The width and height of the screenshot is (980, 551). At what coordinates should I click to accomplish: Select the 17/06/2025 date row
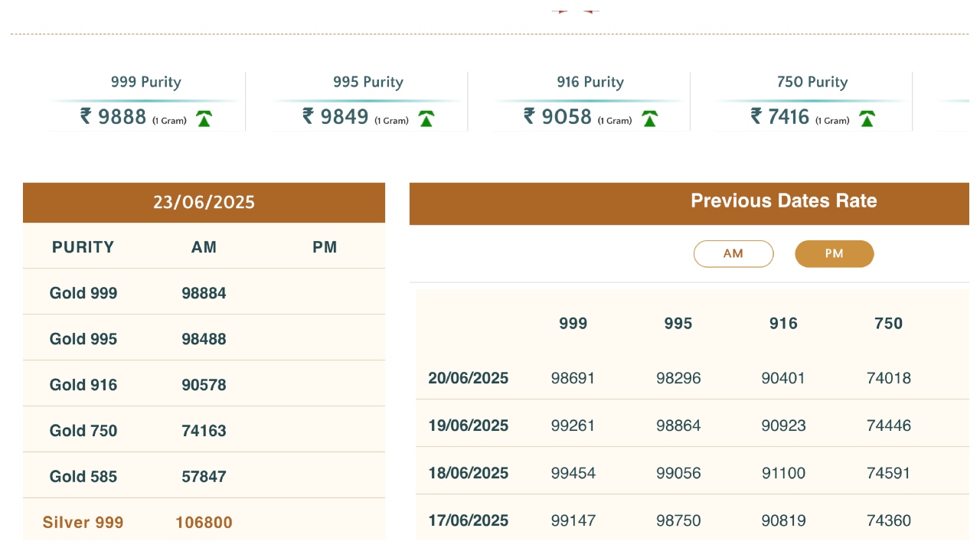pyautogui.click(x=468, y=520)
